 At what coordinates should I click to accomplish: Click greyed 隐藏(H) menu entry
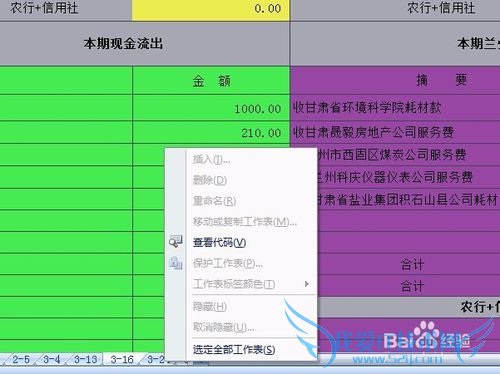click(251, 306)
